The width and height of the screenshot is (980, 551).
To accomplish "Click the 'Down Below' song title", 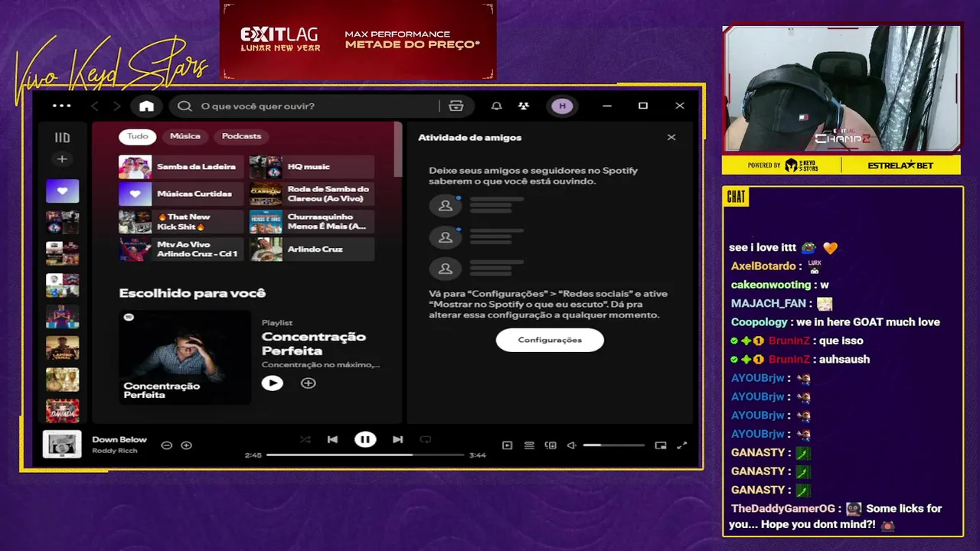I will click(119, 439).
